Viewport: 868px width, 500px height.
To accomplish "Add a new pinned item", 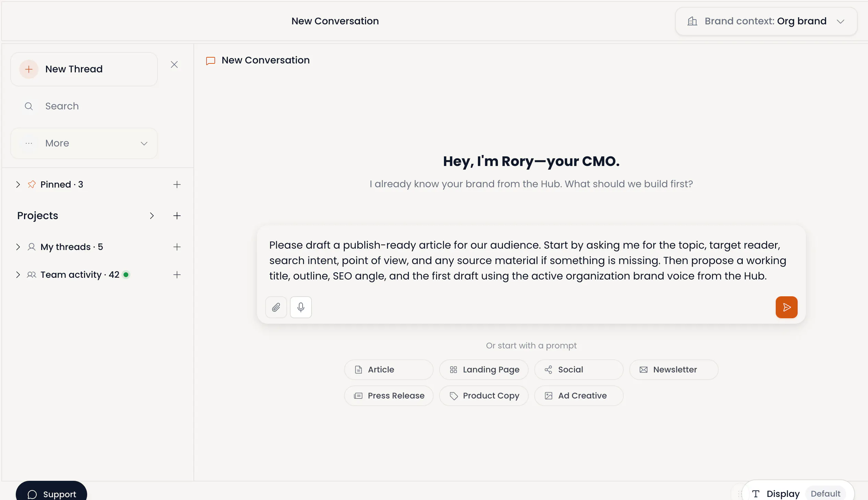I will 177,184.
